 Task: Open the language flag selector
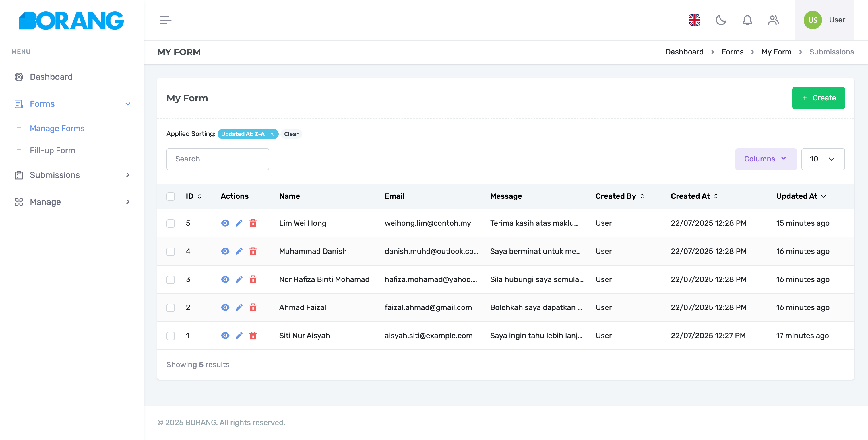(x=694, y=20)
